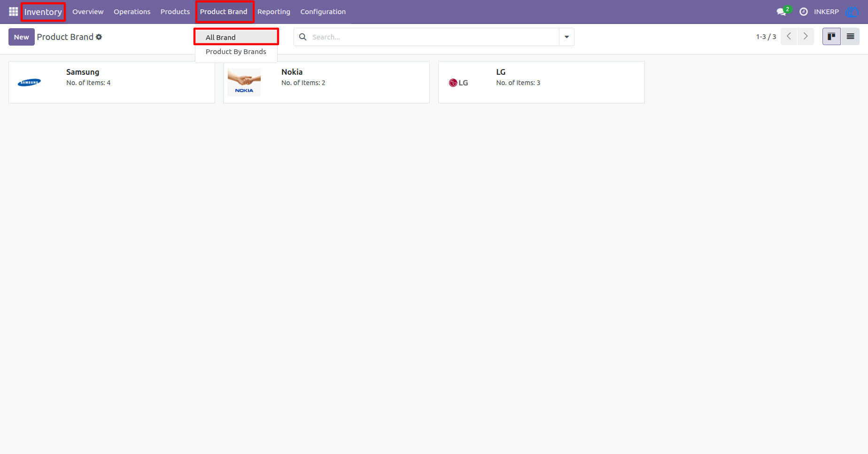This screenshot has width=868, height=454.
Task: Open the Reporting menu
Action: click(x=274, y=12)
